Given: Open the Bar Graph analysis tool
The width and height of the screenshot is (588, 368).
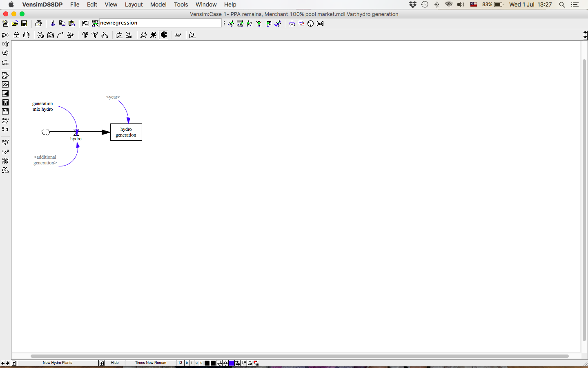Looking at the screenshot, I should click(5, 103).
